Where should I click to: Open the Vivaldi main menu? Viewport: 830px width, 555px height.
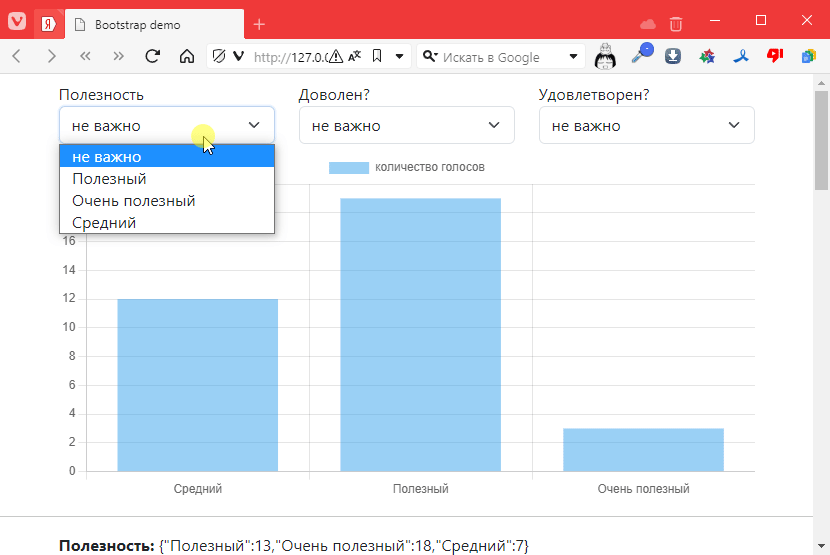(17, 23)
